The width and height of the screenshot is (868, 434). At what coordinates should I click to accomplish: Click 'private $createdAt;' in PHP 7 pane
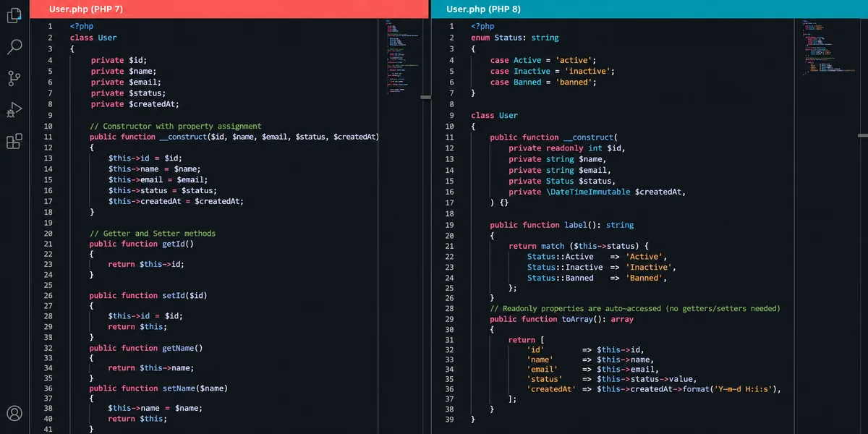click(x=135, y=104)
